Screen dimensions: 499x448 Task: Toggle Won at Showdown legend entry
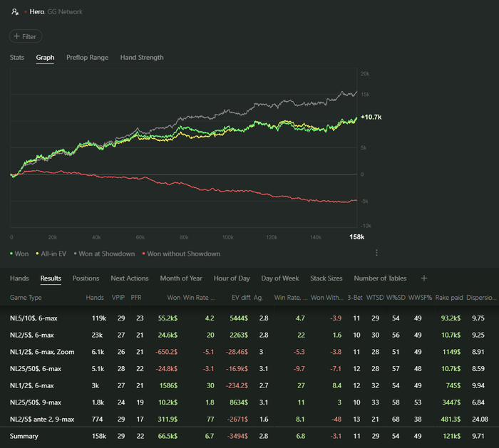104,254
